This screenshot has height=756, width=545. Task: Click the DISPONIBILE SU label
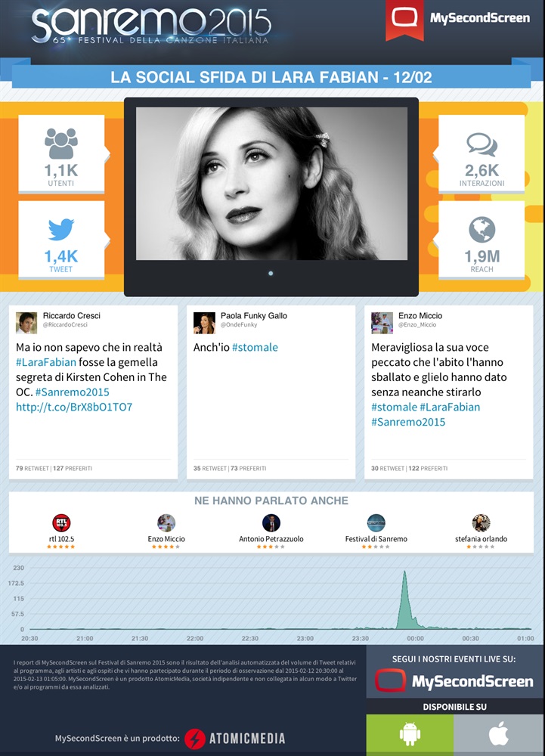[455, 707]
